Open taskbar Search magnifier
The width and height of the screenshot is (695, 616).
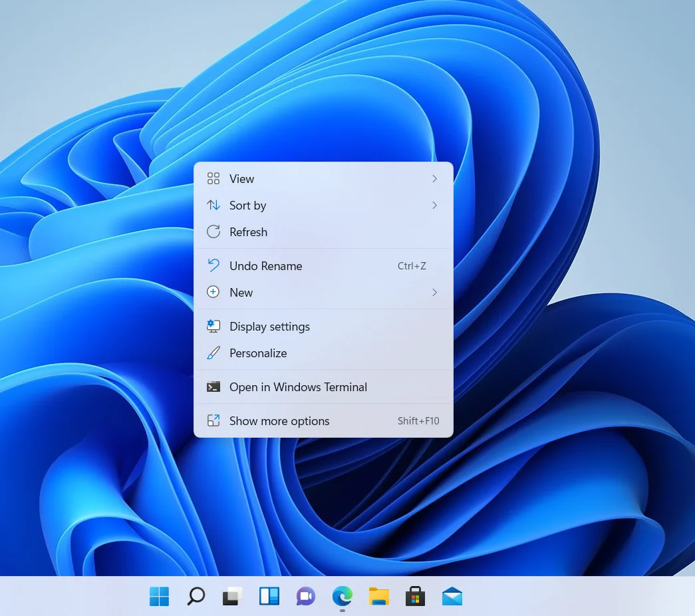pos(196,596)
